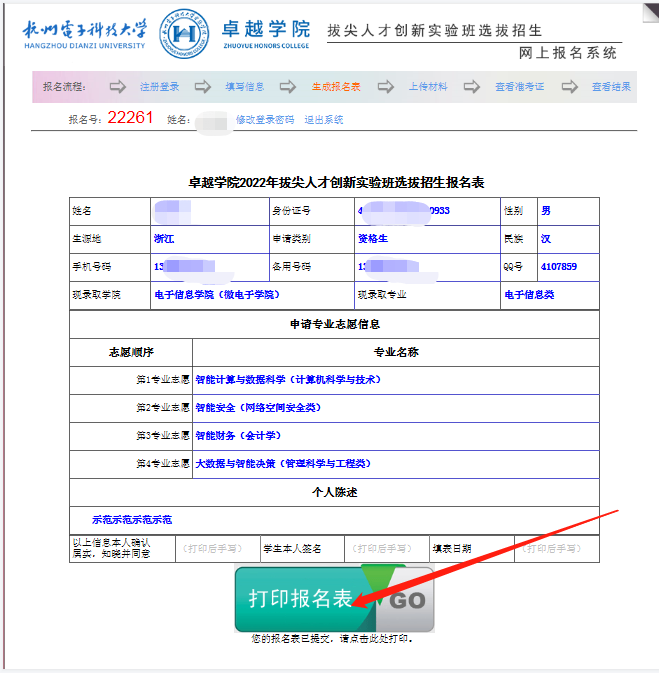Click the form title 卓越学院2022年拔尖人才创新实验班选拔招生报名表

point(336,182)
